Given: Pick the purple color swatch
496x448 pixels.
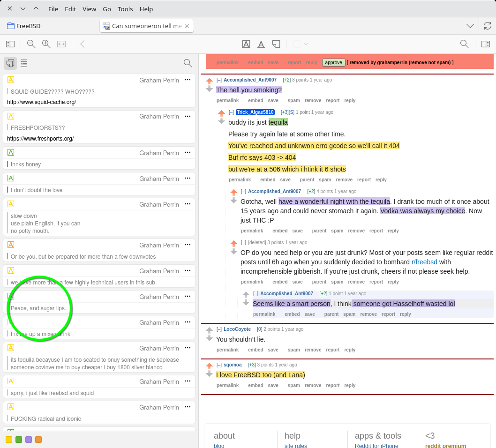Looking at the screenshot, I should [x=29, y=440].
